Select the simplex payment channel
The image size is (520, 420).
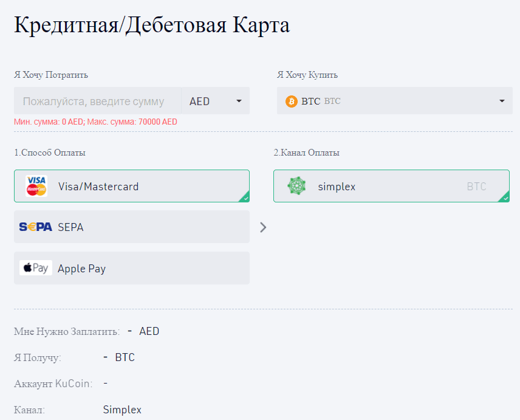click(391, 186)
